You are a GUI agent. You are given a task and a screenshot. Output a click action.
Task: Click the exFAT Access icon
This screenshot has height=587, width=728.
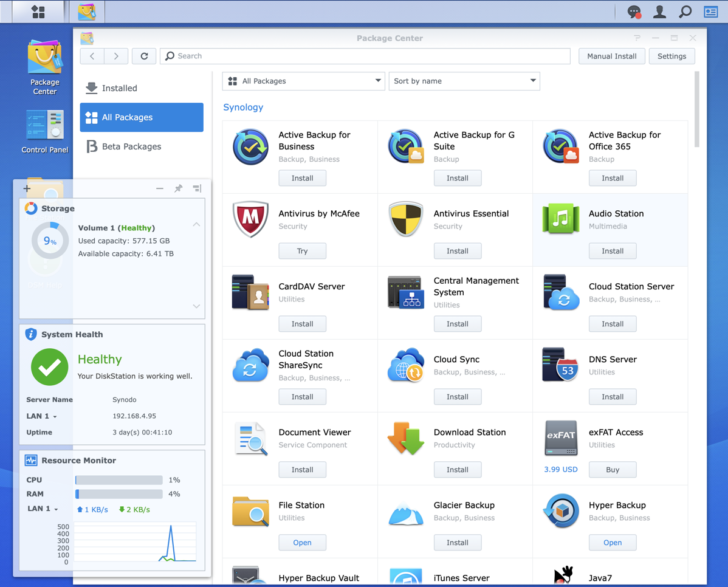[x=561, y=438]
